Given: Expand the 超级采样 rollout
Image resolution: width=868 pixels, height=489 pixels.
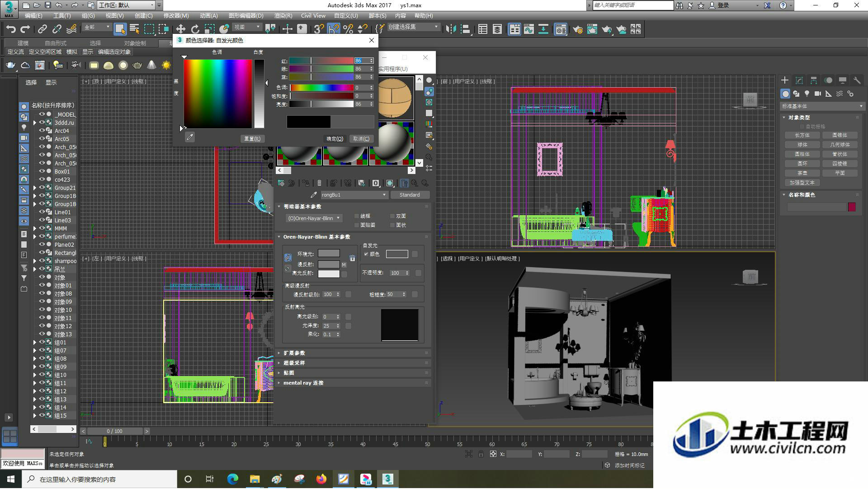Looking at the screenshot, I should coord(353,363).
